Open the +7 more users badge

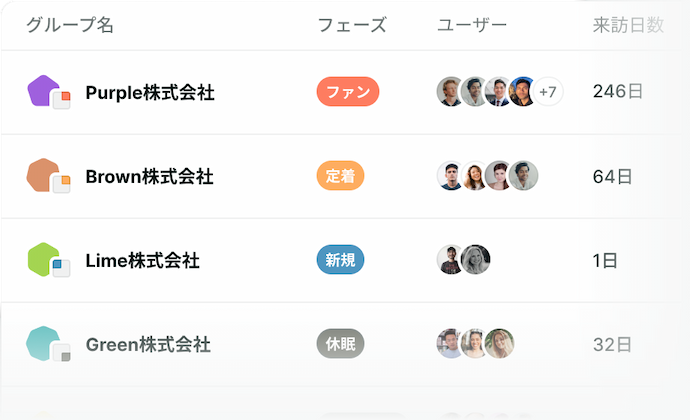(547, 92)
